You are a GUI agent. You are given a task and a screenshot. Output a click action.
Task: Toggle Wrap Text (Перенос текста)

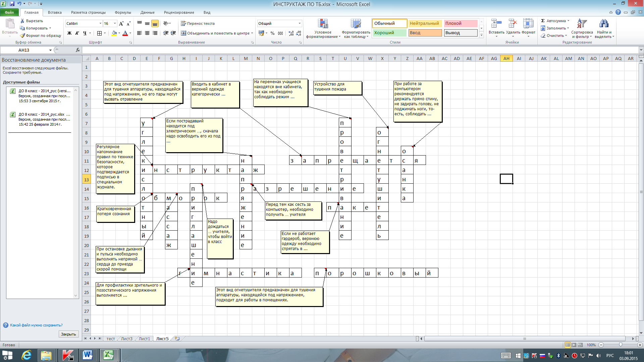[x=198, y=23]
